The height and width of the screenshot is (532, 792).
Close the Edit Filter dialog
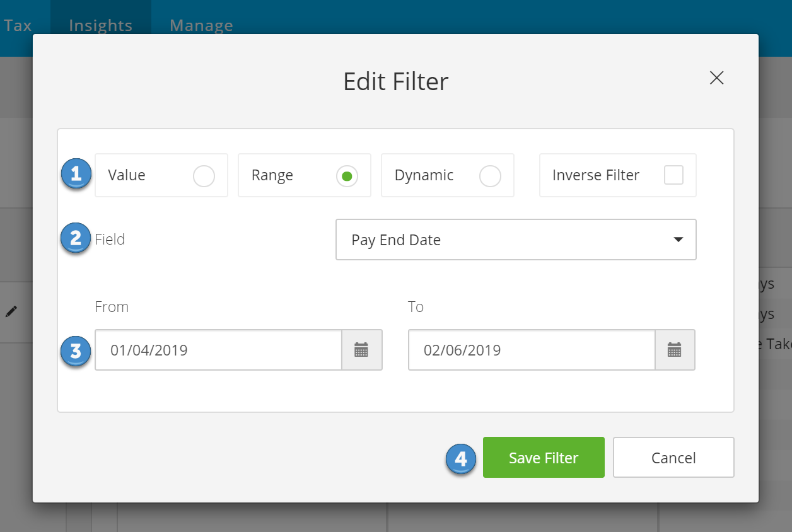[716, 78]
